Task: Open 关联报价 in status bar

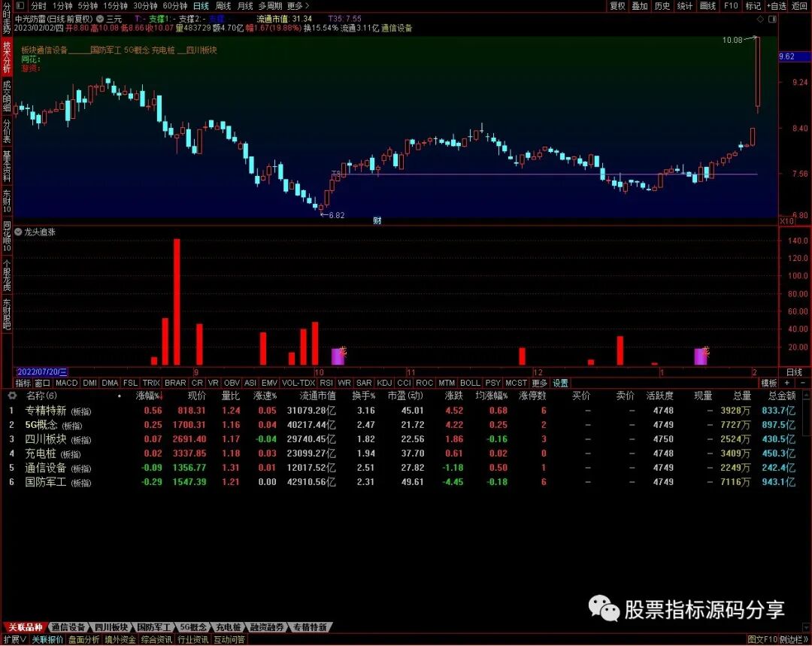Action: [47, 640]
